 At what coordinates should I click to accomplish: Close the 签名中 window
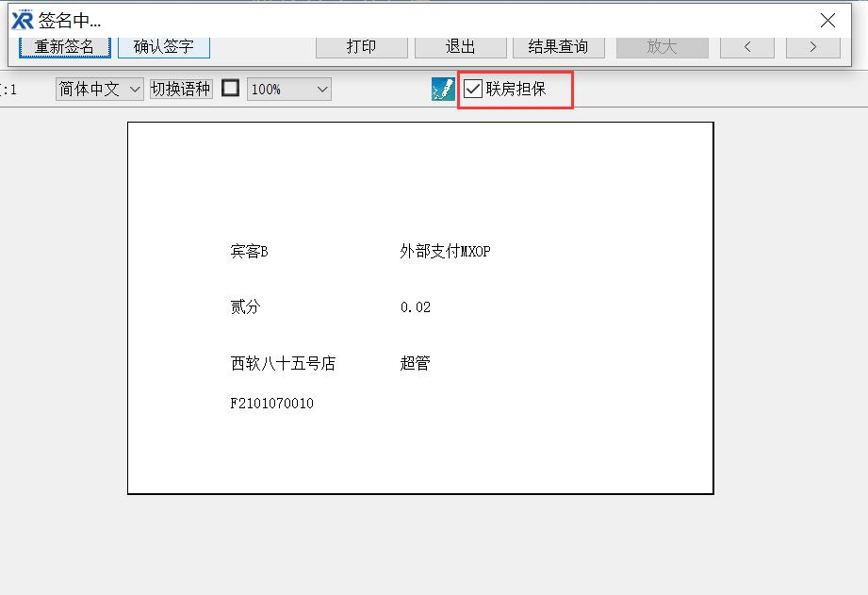tap(827, 21)
